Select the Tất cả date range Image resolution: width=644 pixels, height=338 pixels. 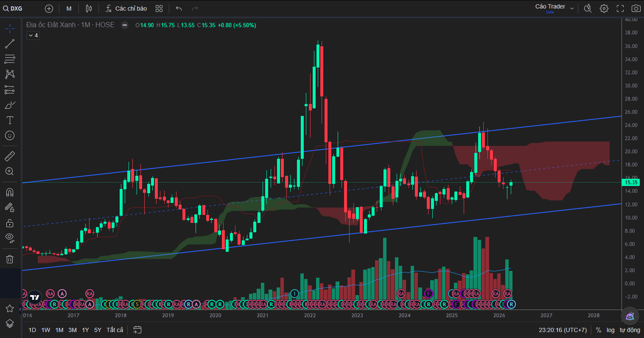click(x=115, y=330)
